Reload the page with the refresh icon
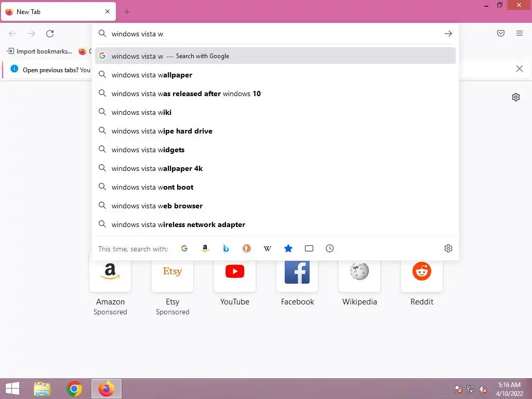The image size is (532, 399). (x=50, y=34)
